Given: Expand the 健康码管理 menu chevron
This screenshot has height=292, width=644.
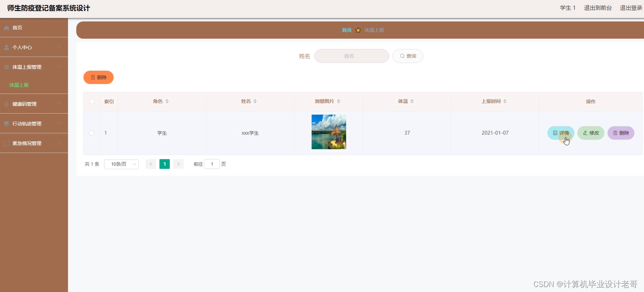Looking at the screenshot, I should (59, 104).
